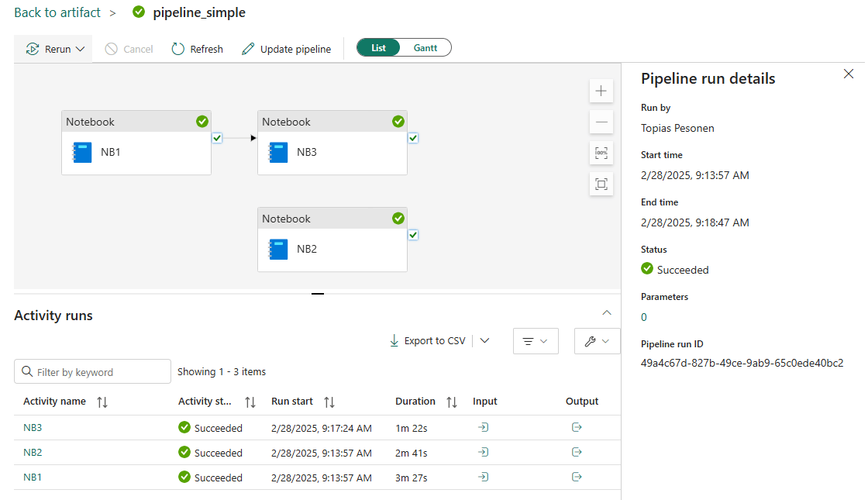Open the filter options dropdown

[x=536, y=341]
